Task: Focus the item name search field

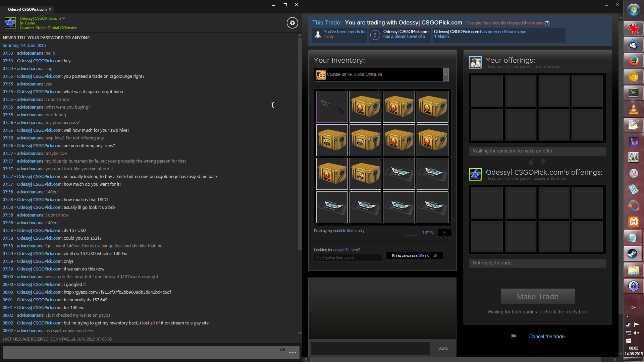Action: [347, 258]
